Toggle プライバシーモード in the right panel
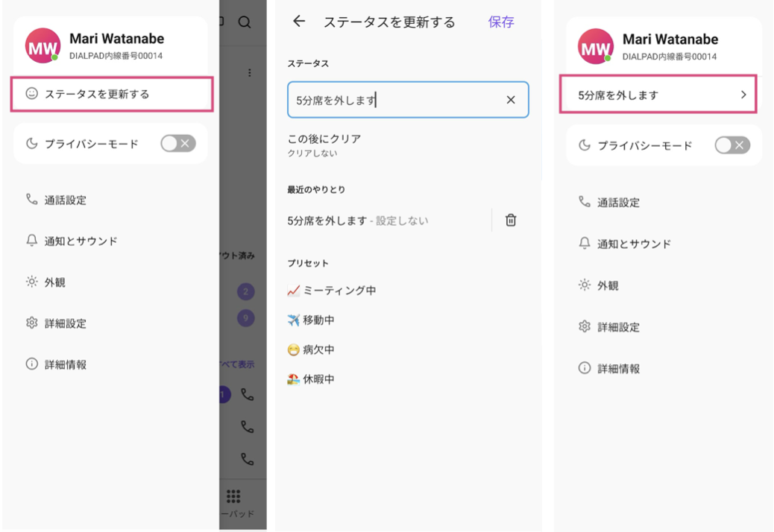This screenshot has width=774, height=532. [x=731, y=145]
